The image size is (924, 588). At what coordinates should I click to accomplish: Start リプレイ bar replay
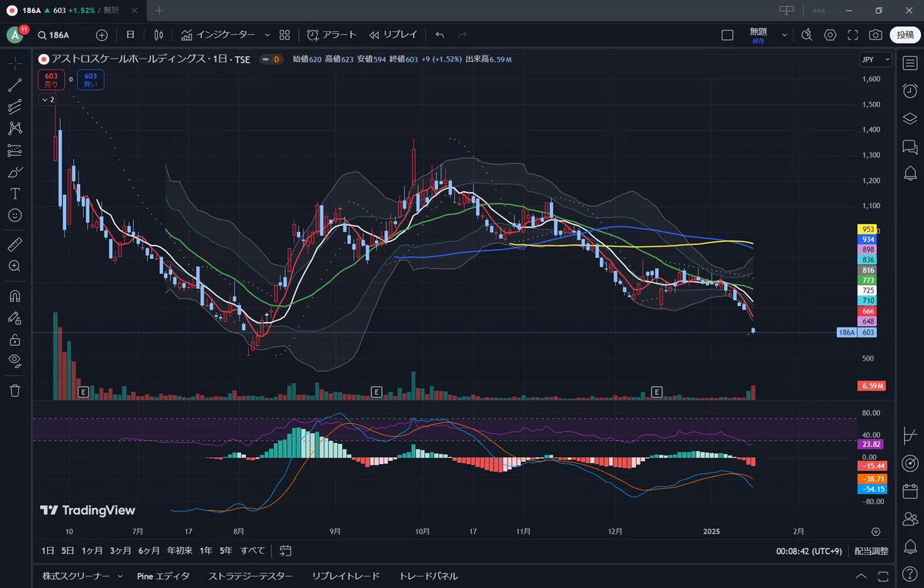393,35
